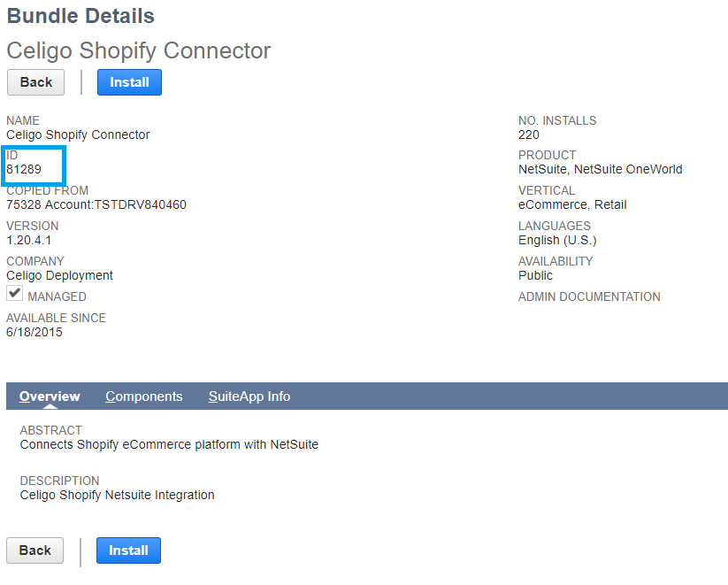The height and width of the screenshot is (585, 728).
Task: Select the bundle ID value 81289
Action: pos(24,169)
